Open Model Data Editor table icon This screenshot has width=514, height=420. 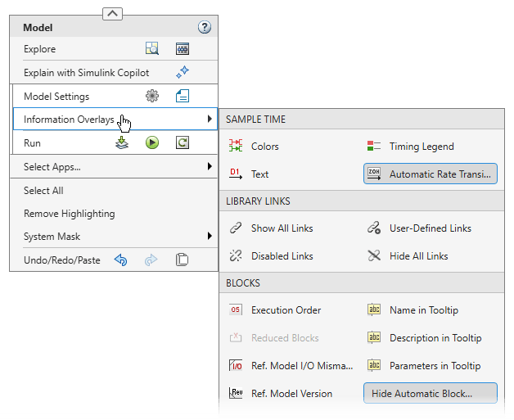183,48
